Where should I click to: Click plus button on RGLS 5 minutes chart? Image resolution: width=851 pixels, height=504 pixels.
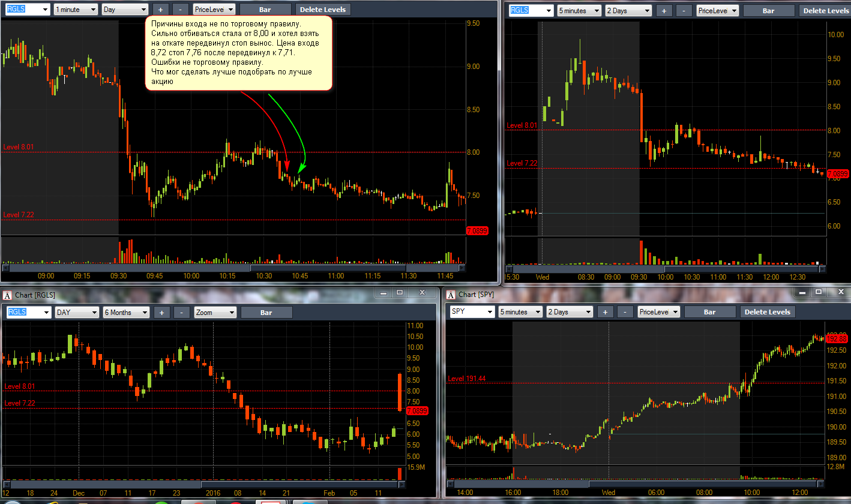pyautogui.click(x=664, y=11)
